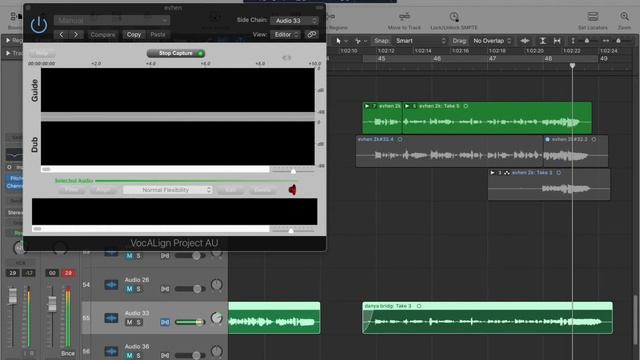This screenshot has height=360, width=640.
Task: Solo the Audio 36 track
Action: (138, 356)
